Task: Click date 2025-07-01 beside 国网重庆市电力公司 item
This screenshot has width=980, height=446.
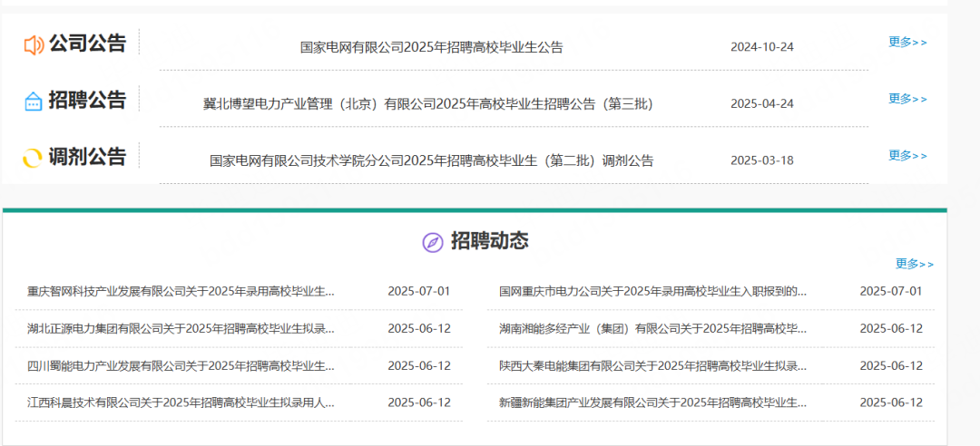Action: [x=891, y=291]
